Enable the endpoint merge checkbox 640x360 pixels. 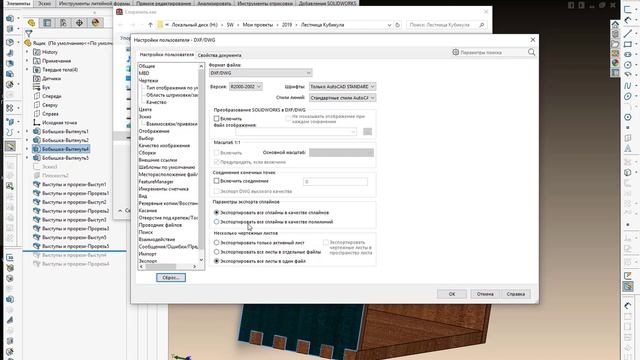(216, 181)
